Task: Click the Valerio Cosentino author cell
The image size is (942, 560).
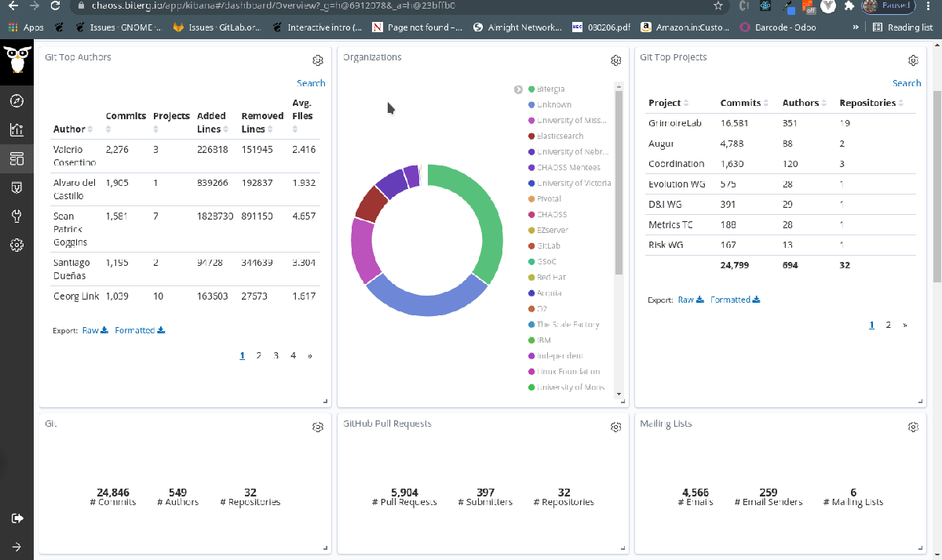Action: click(75, 155)
